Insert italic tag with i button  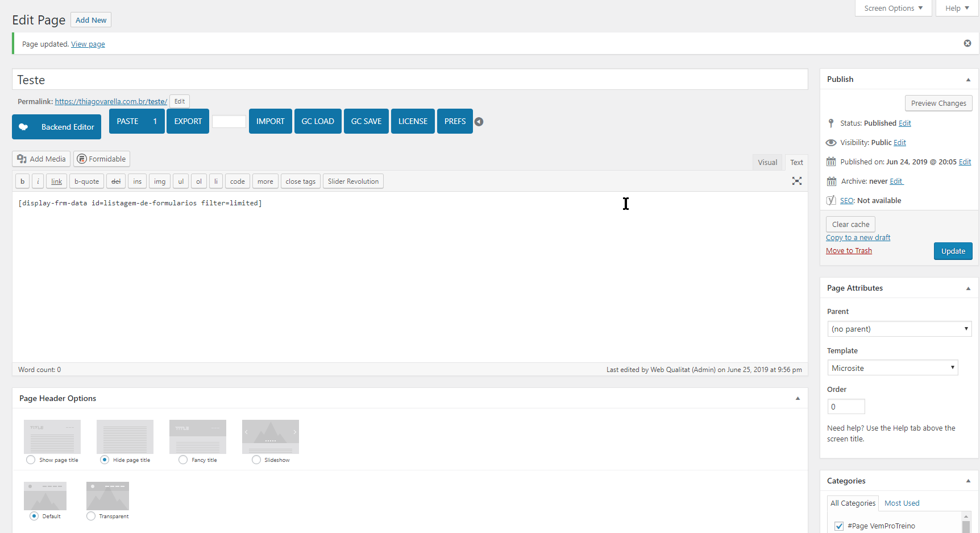coord(38,181)
